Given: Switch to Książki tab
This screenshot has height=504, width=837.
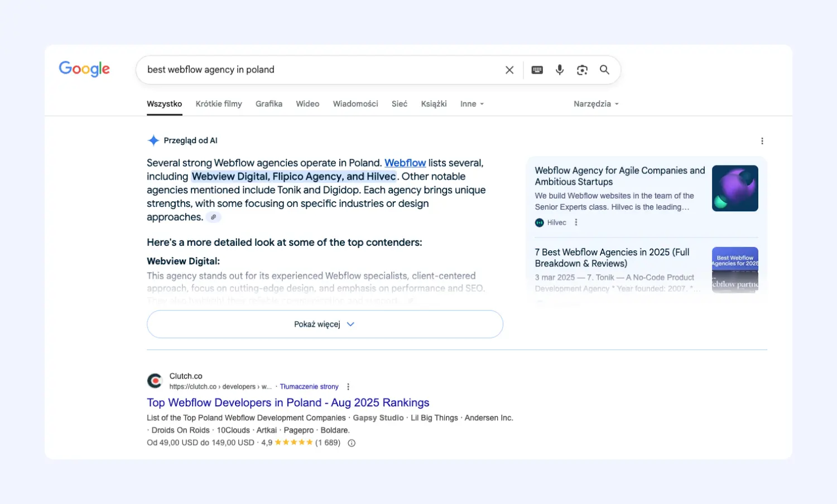Looking at the screenshot, I should coord(434,104).
